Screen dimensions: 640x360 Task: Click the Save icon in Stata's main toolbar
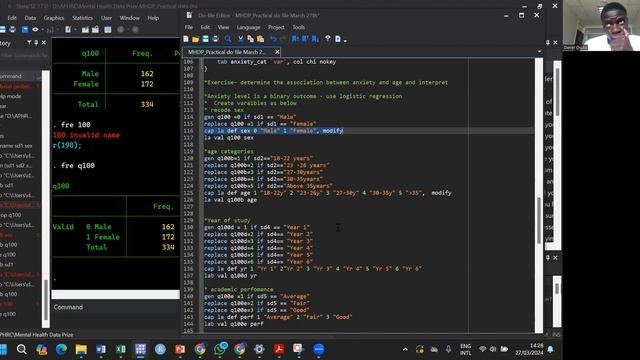pos(2,29)
